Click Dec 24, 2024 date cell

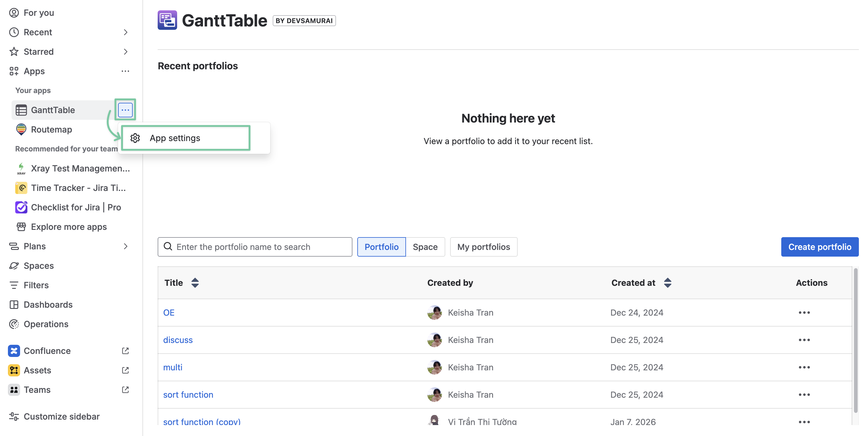point(637,313)
